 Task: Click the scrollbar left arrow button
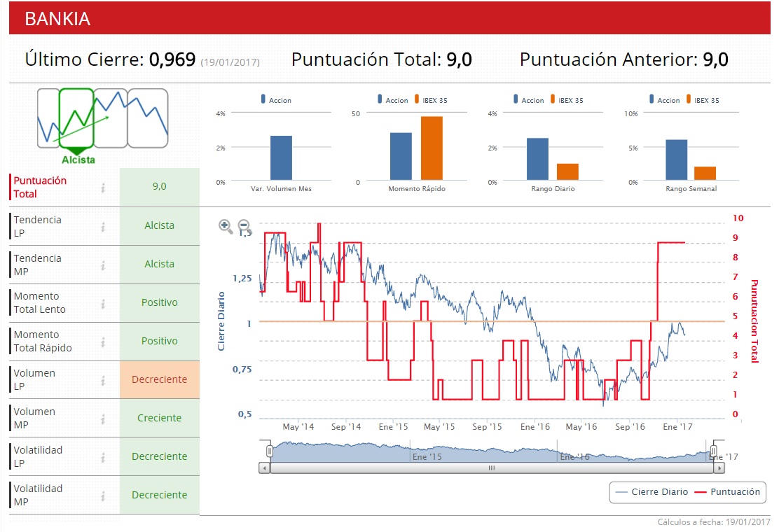[x=264, y=468]
